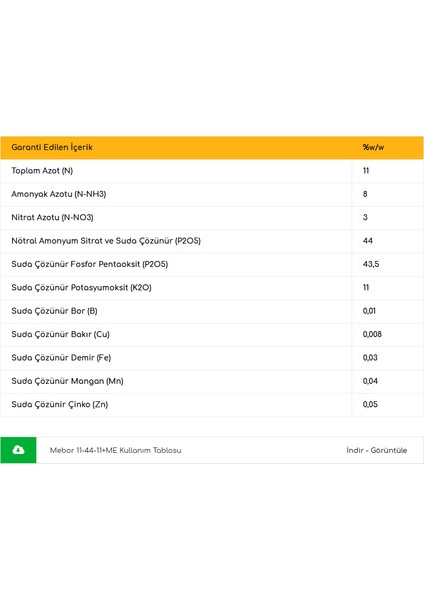Select the Toplam Azot (N) row label
The height and width of the screenshot is (600, 424).
pyautogui.click(x=42, y=171)
